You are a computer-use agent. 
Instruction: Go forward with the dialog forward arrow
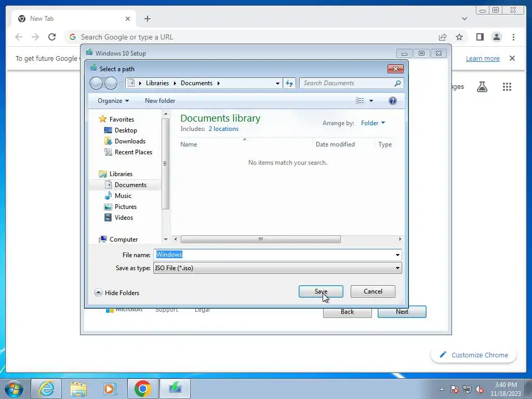tap(111, 83)
